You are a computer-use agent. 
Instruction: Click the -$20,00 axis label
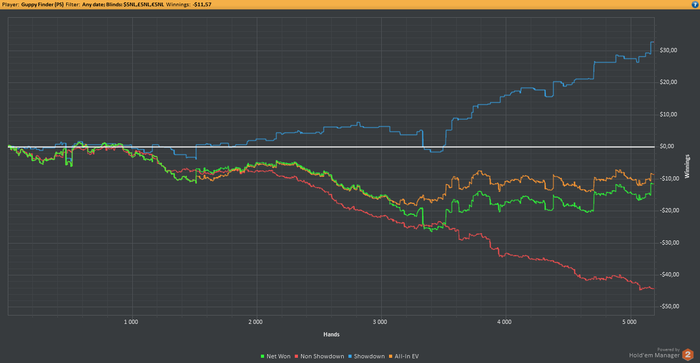pos(669,210)
